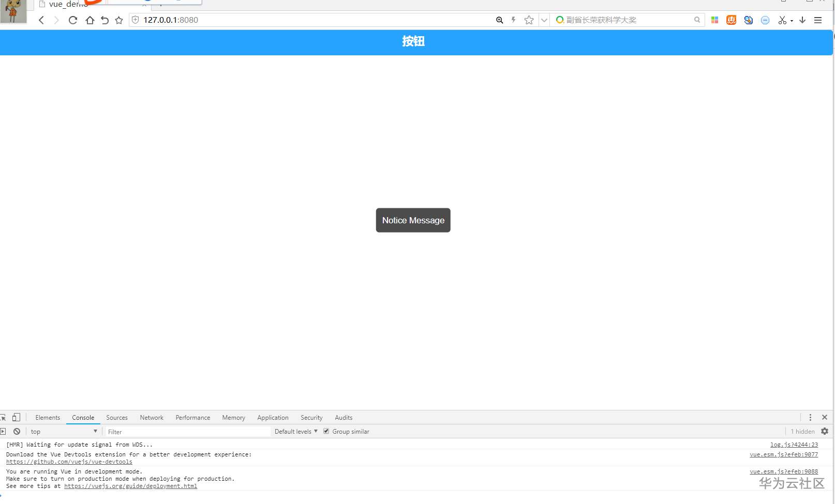The width and height of the screenshot is (835, 504).
Task: Click the lightning speed mode icon
Action: pyautogui.click(x=513, y=20)
